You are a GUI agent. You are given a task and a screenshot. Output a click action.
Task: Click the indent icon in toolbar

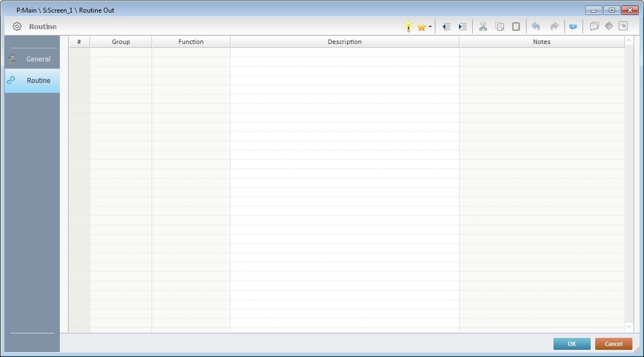pos(462,26)
